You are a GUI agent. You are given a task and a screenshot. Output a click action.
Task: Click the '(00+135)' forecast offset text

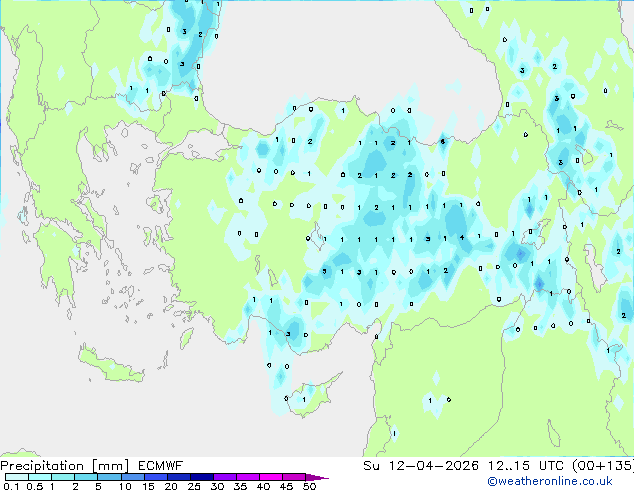click(x=603, y=466)
